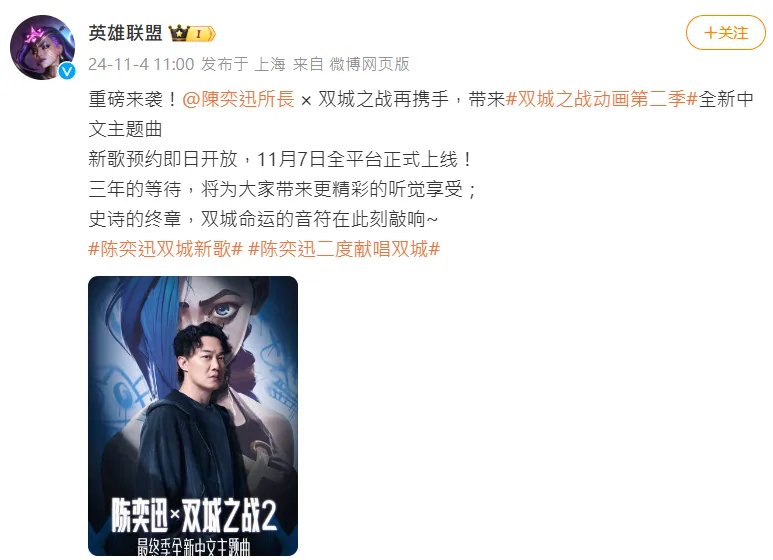Click the line 三年的等待

283,189
